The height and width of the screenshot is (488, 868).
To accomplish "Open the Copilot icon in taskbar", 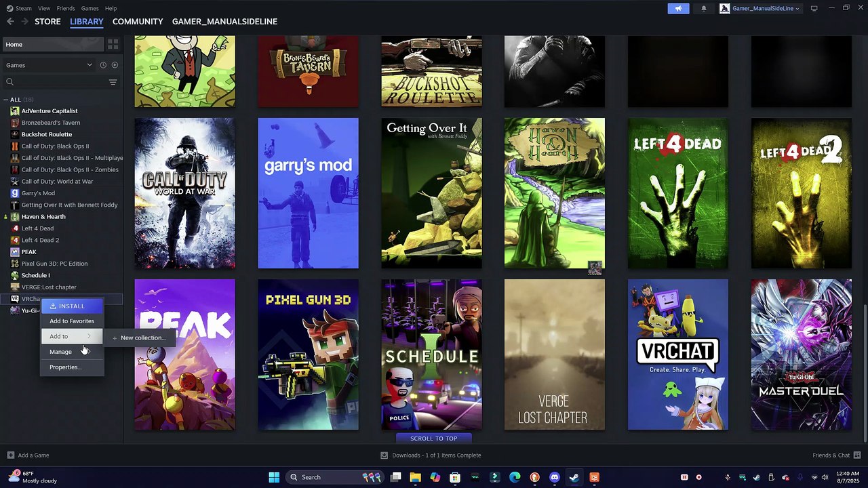I will click(435, 477).
